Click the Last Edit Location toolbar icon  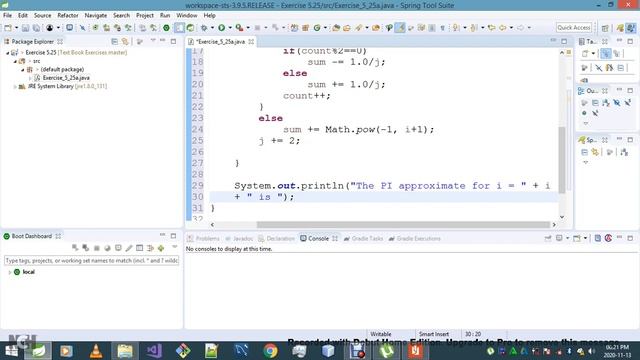pos(491,28)
